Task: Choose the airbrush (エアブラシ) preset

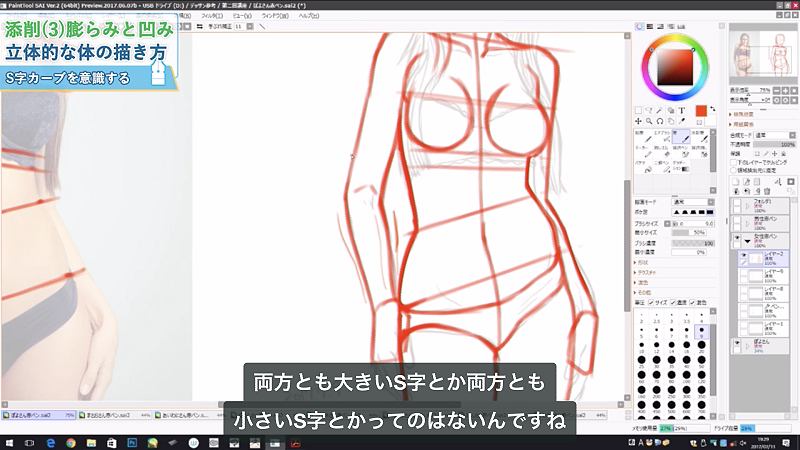Action: pos(662,137)
